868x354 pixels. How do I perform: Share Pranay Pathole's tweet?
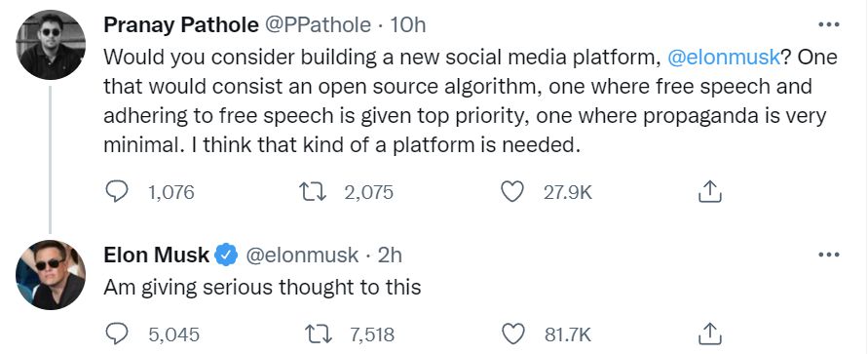709,192
